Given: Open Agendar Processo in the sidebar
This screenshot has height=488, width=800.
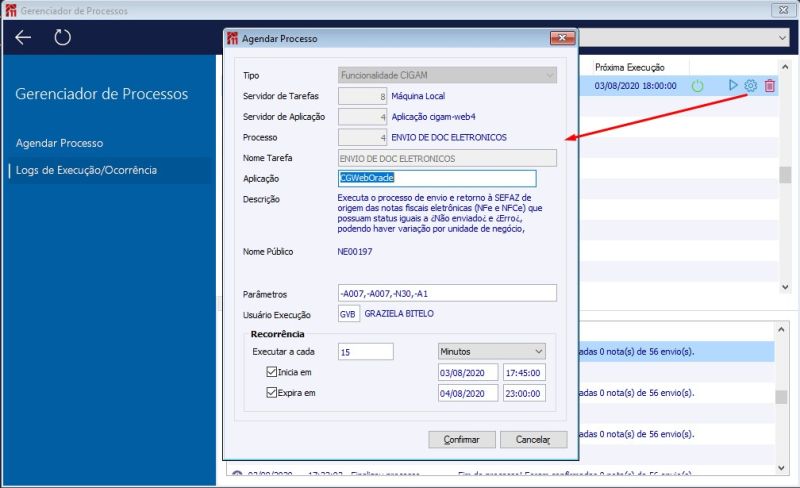Looking at the screenshot, I should (x=59, y=143).
